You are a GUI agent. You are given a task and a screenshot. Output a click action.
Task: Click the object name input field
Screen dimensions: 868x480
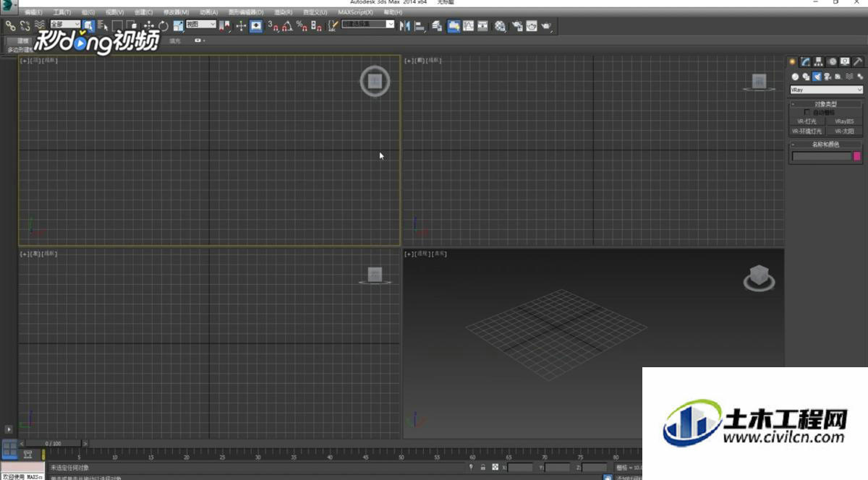822,156
